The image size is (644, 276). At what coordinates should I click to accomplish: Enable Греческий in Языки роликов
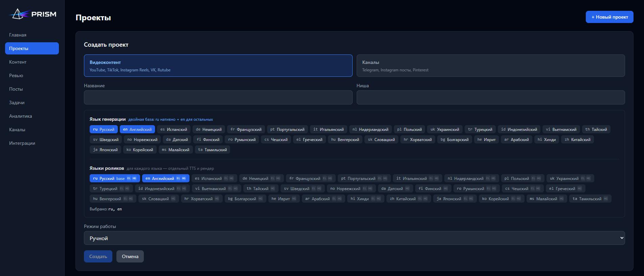click(565, 188)
